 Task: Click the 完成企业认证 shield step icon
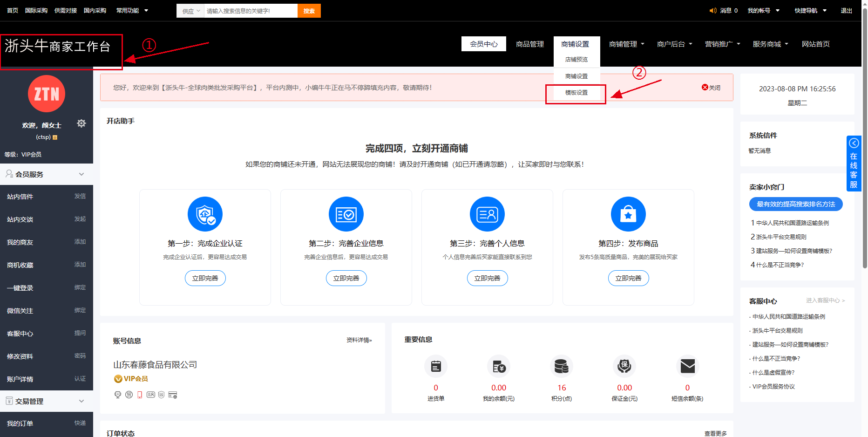click(x=205, y=214)
